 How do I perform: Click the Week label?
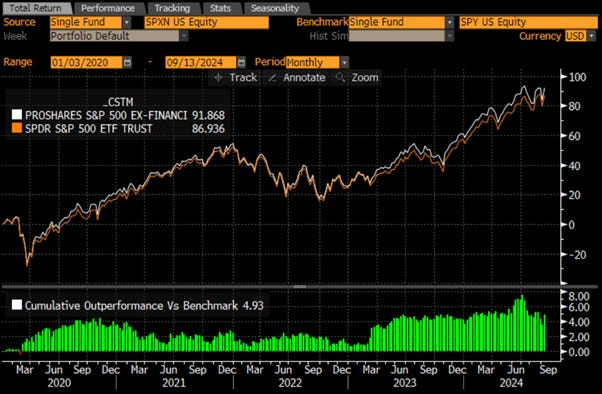coord(15,36)
